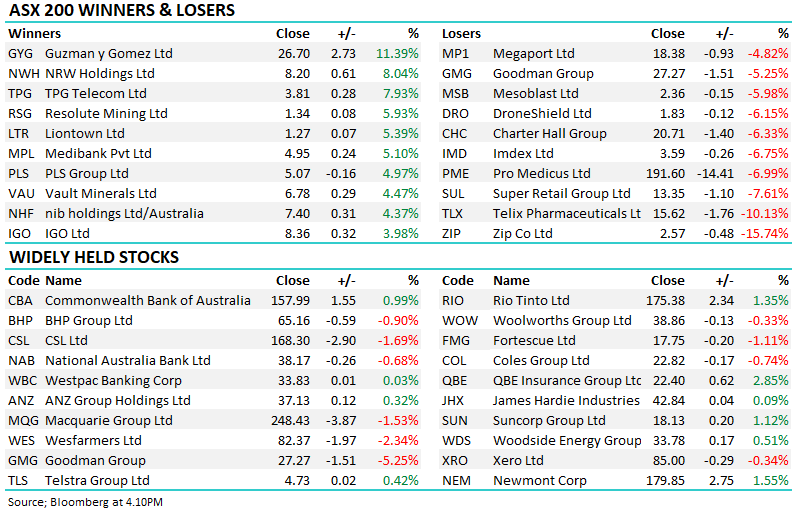Click Macquarie Group Ltd close 248.43
The width and height of the screenshot is (797, 510).
click(290, 421)
